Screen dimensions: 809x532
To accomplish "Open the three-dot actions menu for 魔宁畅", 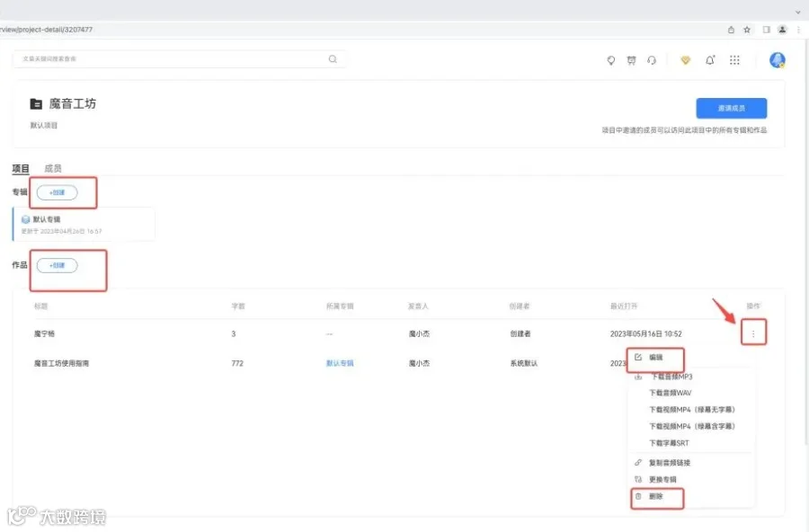I will click(753, 334).
